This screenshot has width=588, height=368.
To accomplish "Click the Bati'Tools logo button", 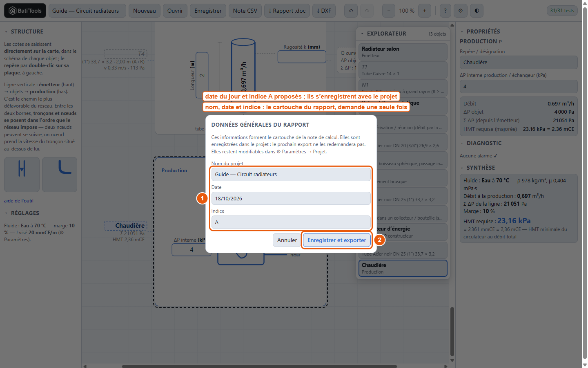I will [25, 11].
